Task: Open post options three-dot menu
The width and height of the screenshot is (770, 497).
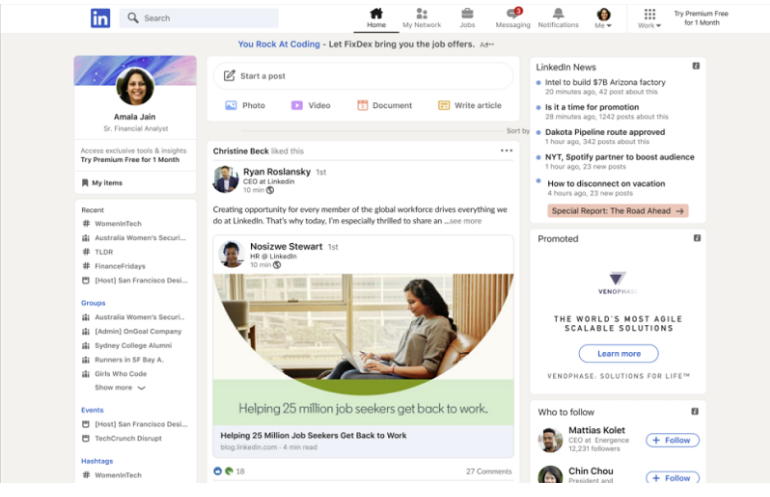Action: 506,151
